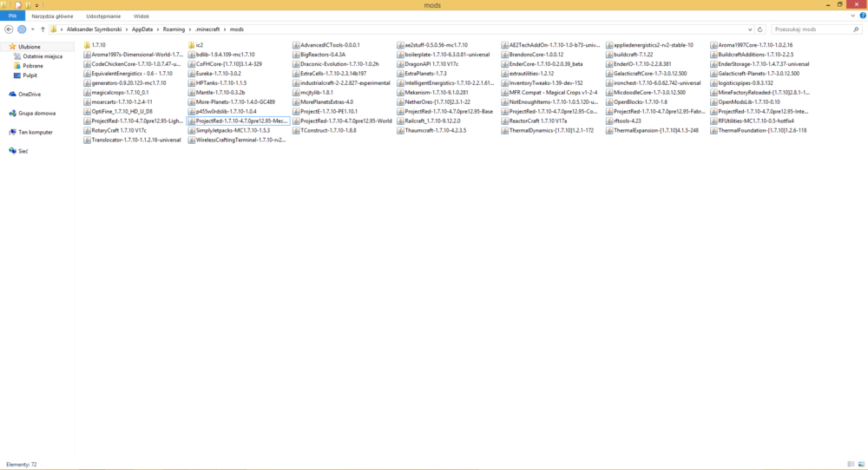
Task: Select the mcjtylib-1.8.1 file icon
Action: click(296, 92)
